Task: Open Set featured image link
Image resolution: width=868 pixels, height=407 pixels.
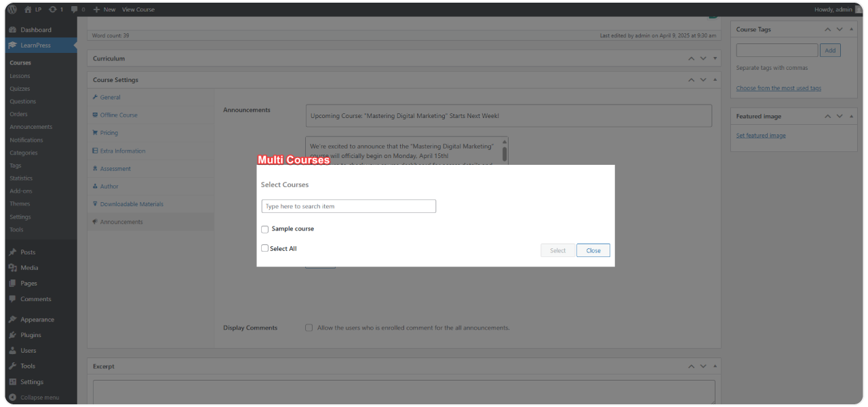Action: [x=760, y=135]
